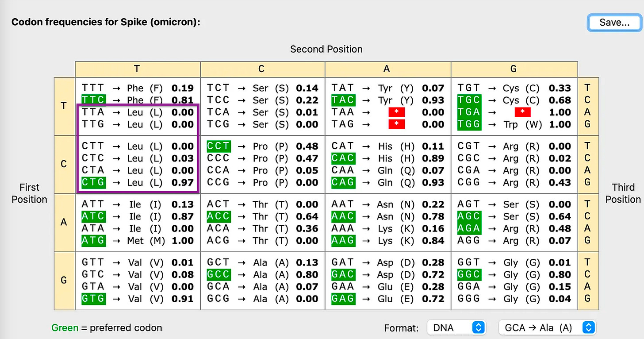Click the CCC Pro 0.47 row

263,158
